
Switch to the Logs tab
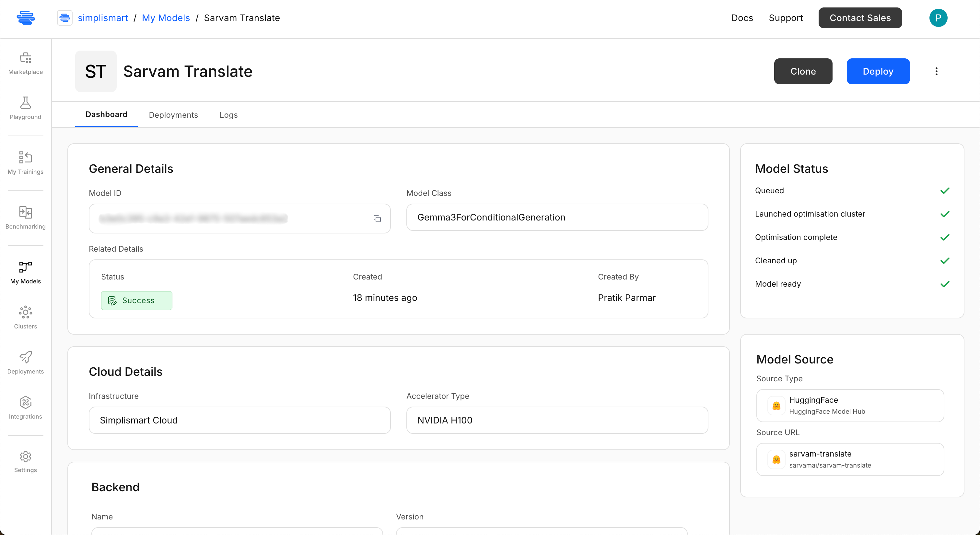[x=228, y=115]
